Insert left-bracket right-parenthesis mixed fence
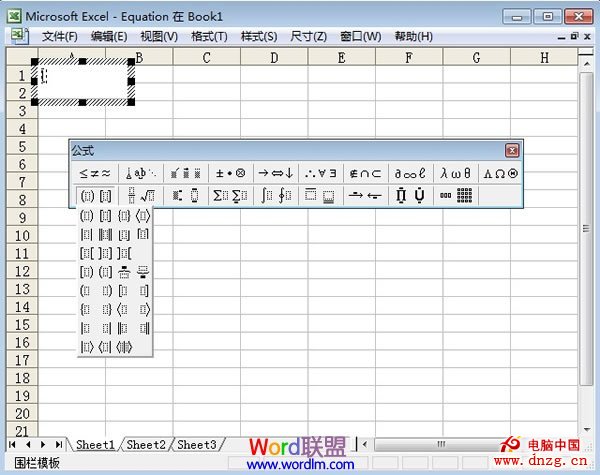The height and width of the screenshot is (475, 600). point(86,272)
